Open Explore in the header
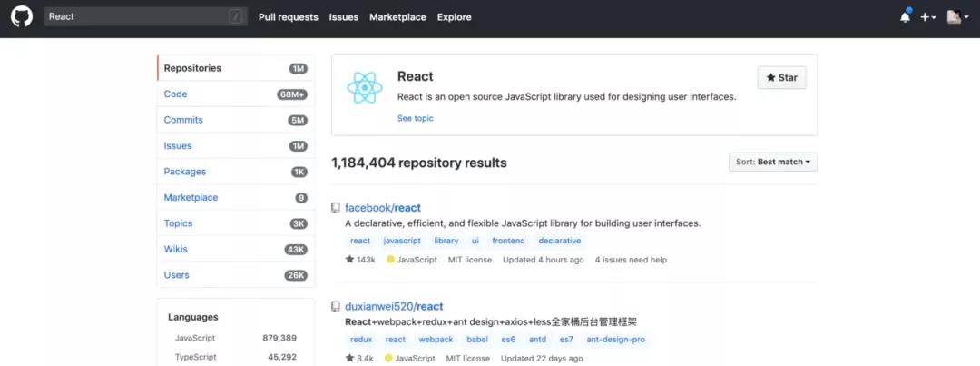Viewport: 980px width, 366px height. click(x=455, y=17)
